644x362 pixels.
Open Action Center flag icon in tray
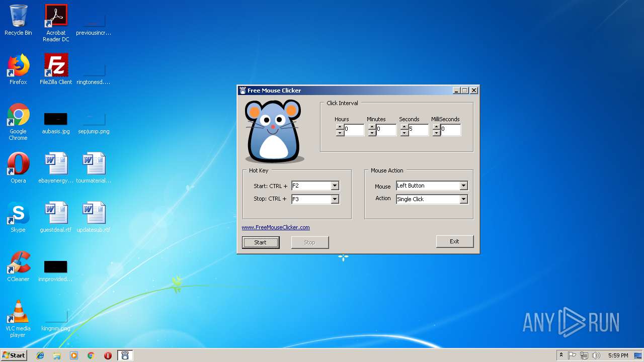pyautogui.click(x=572, y=355)
